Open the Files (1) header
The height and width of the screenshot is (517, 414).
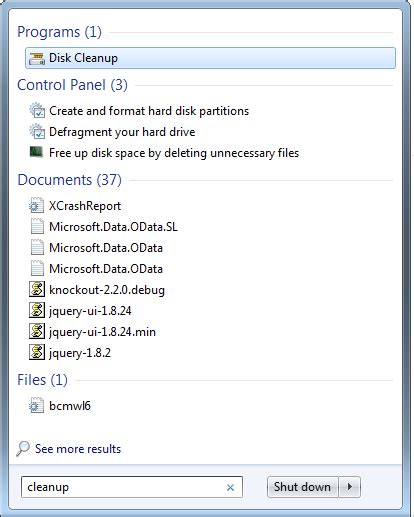pos(42,380)
